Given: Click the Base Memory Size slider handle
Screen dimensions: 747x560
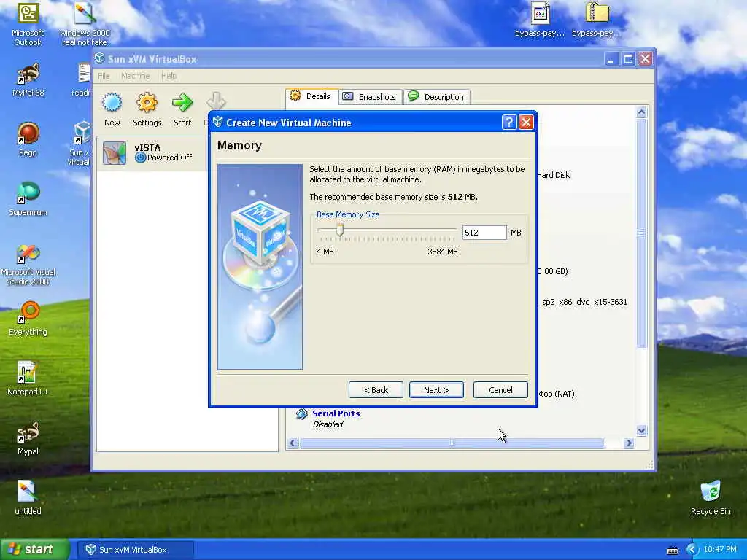Looking at the screenshot, I should click(x=340, y=230).
